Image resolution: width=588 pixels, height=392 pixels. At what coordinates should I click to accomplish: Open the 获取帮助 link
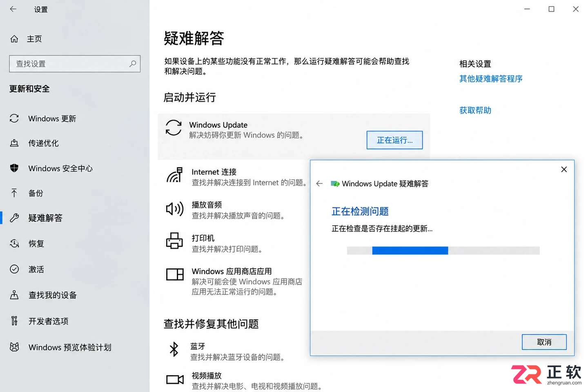point(475,110)
